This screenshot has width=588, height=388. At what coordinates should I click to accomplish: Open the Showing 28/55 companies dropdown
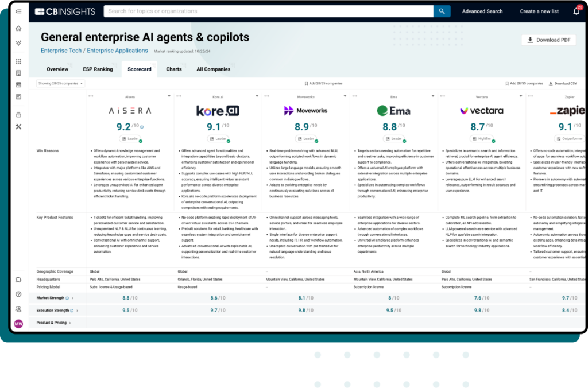coord(60,83)
